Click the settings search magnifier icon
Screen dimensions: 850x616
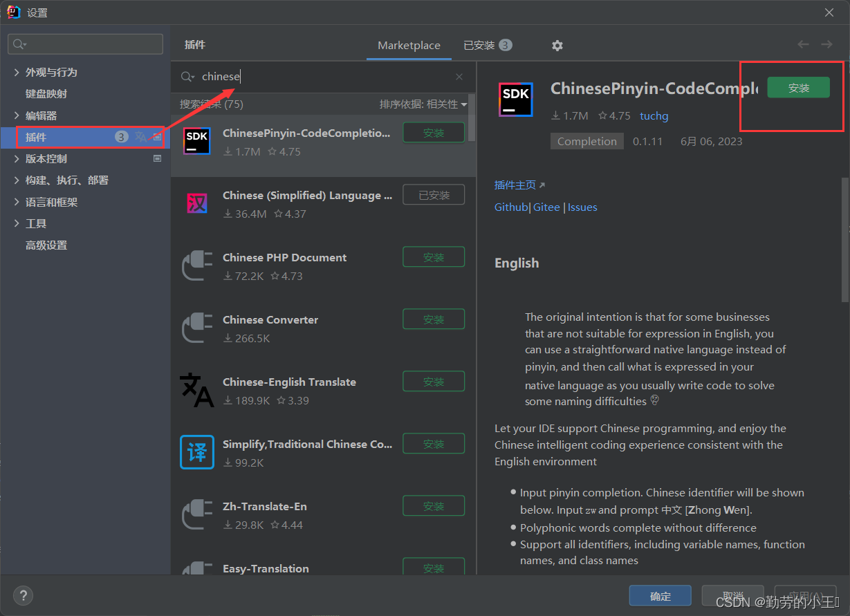(x=20, y=44)
